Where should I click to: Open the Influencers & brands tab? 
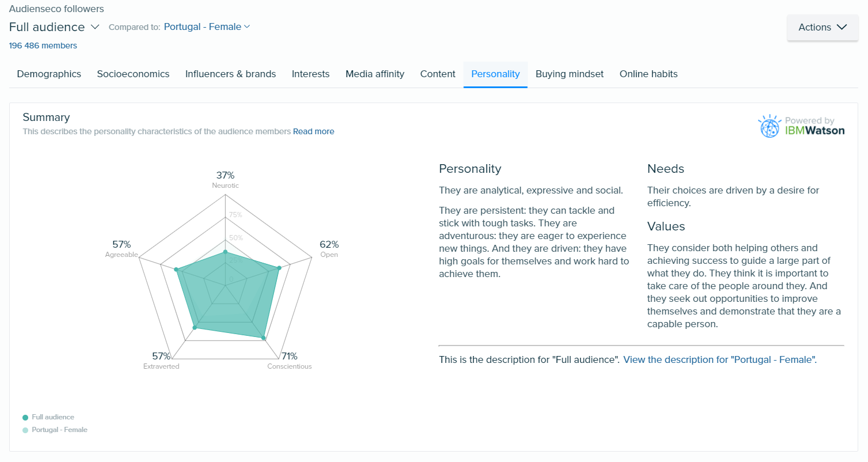(x=230, y=74)
